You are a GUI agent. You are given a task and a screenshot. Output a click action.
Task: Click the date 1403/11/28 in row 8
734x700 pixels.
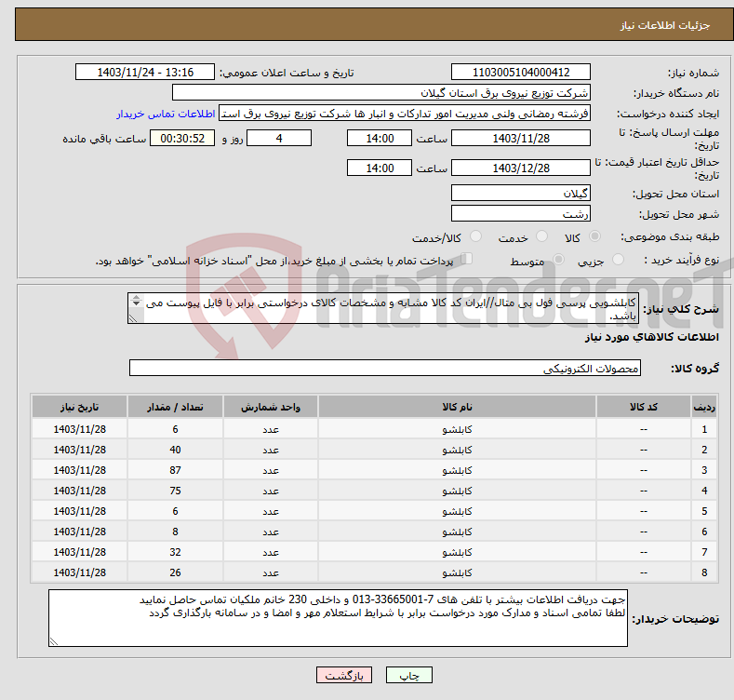click(x=80, y=572)
